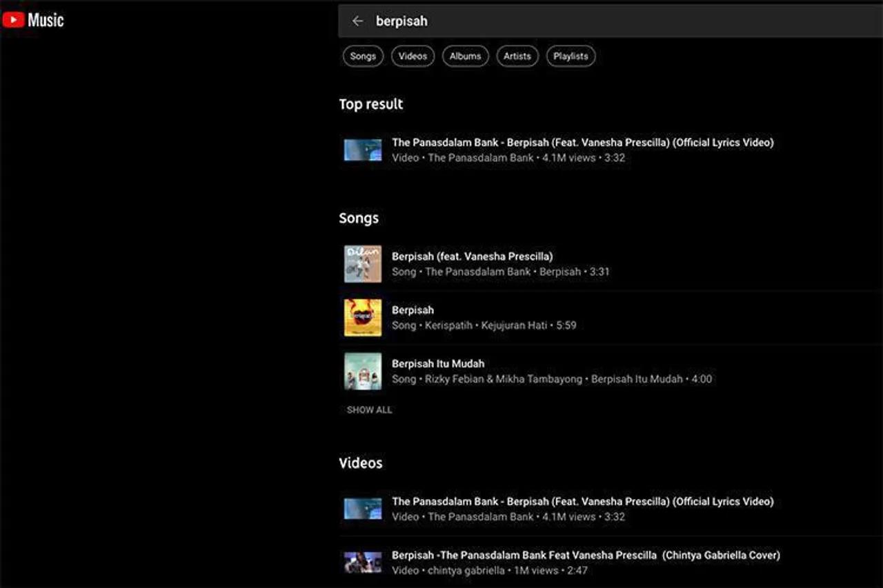This screenshot has height=588, width=883.
Task: Play Chintya Gabriella cover video thumbnail
Action: 363,562
